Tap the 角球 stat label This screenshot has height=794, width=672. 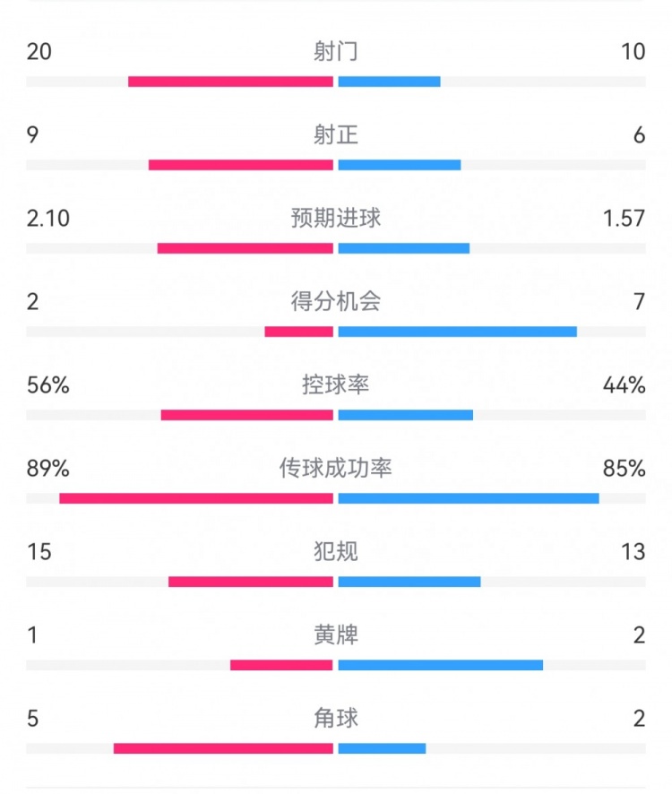click(x=336, y=718)
